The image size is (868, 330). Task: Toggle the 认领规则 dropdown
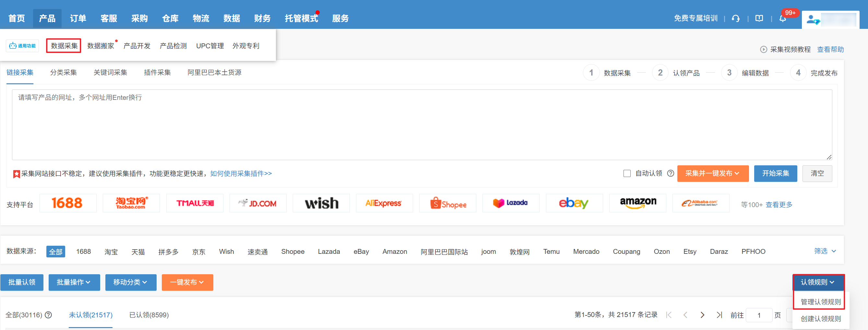pyautogui.click(x=818, y=282)
